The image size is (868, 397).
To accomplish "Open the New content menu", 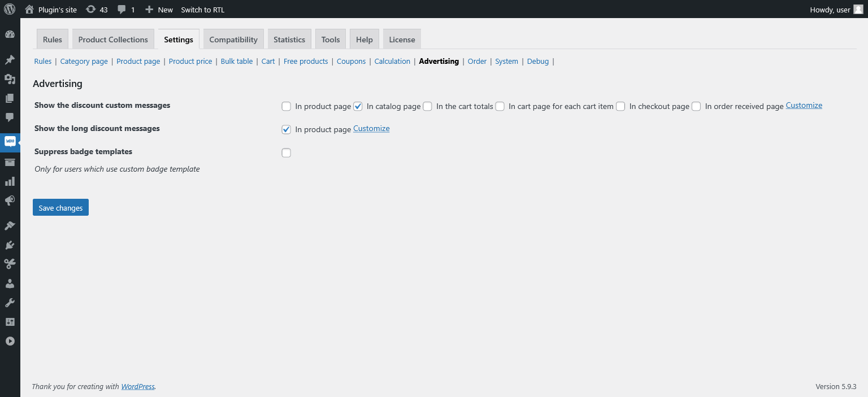I will click(x=159, y=10).
